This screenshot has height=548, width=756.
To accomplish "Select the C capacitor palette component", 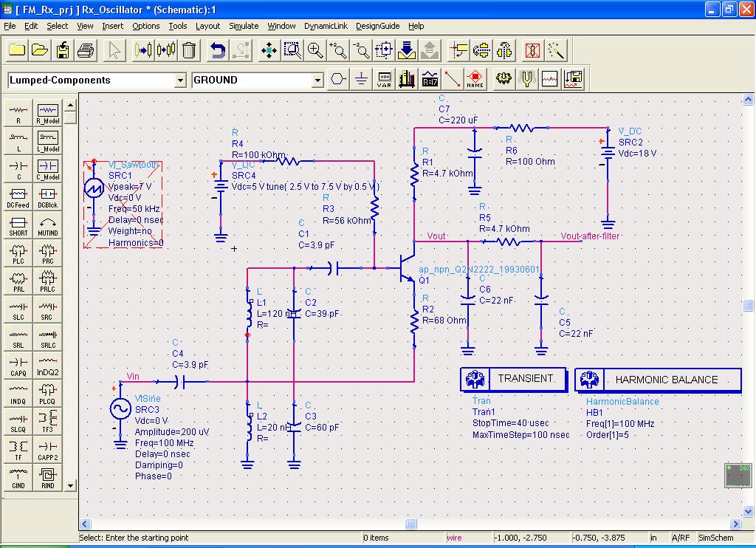I will (x=18, y=169).
